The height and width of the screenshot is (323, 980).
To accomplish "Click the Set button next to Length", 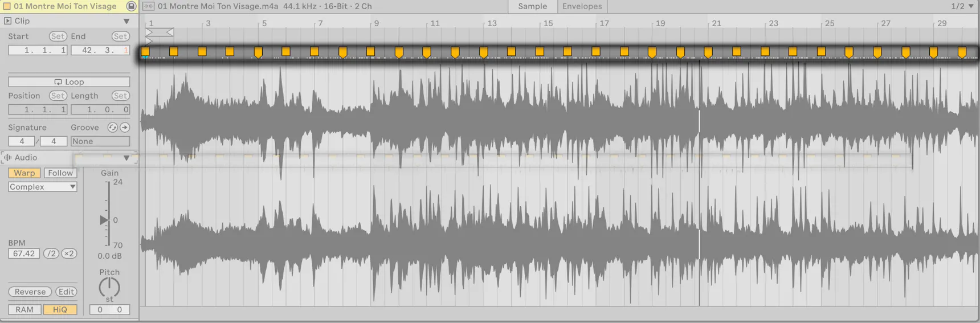I will click(120, 96).
